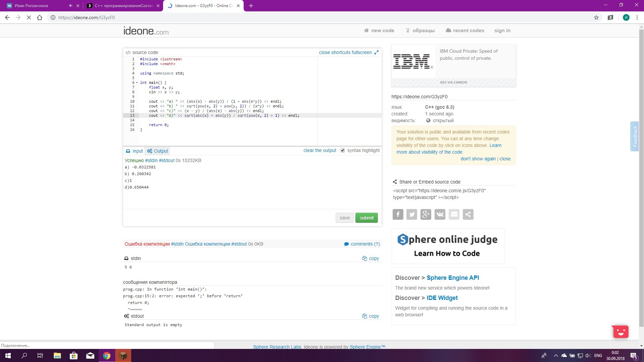Copy the stdin content
Viewport: 644px width, 362px height.
click(x=370, y=258)
